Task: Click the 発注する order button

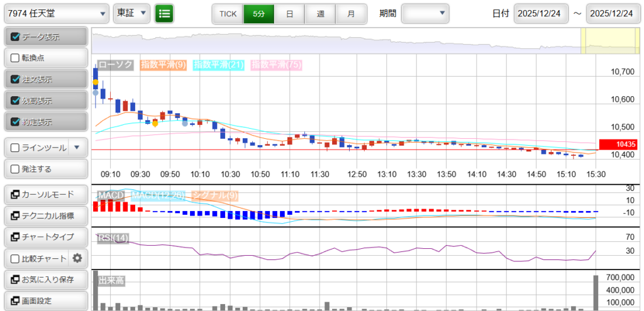Action: click(46, 169)
